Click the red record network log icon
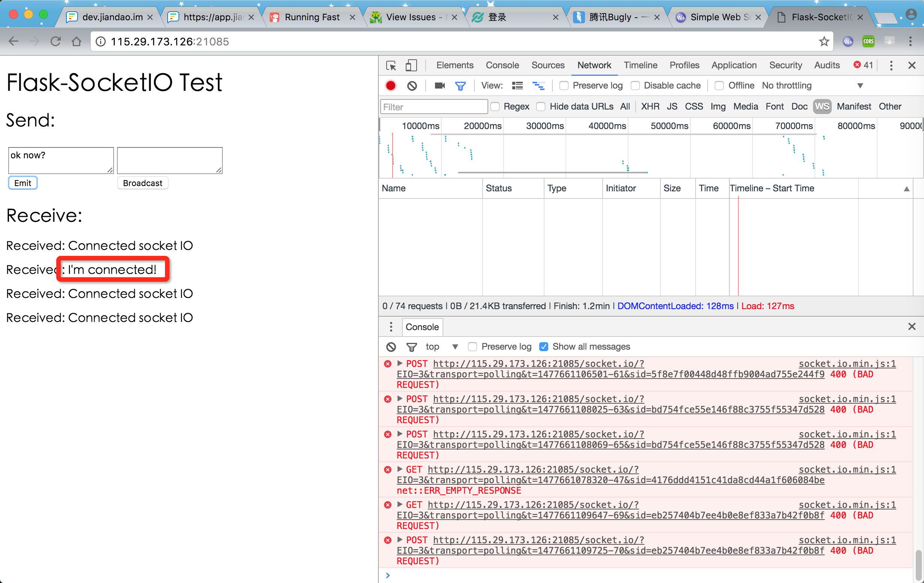This screenshot has height=583, width=924. [390, 86]
